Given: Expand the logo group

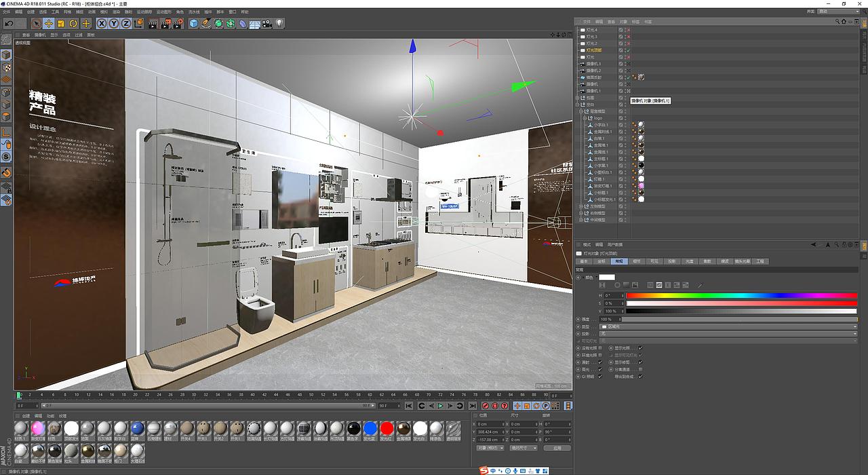Looking at the screenshot, I should coord(585,118).
